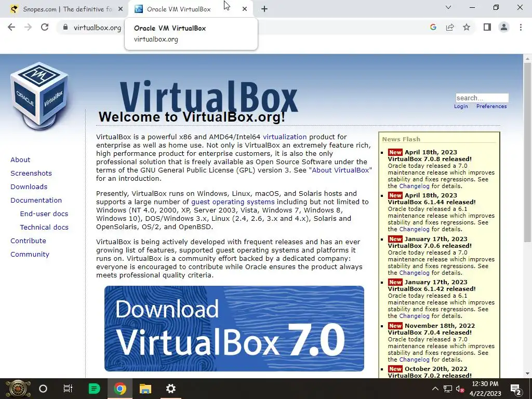Follow the virtualization link

(x=285, y=137)
